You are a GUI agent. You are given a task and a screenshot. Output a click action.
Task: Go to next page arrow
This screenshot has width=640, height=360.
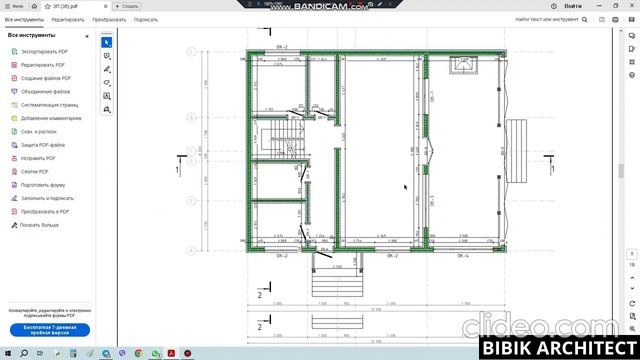tap(632, 288)
